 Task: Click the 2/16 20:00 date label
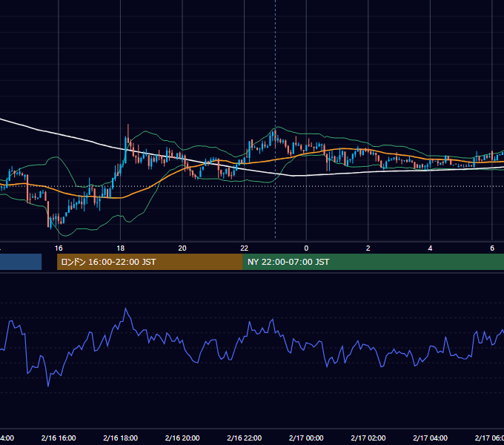coord(182,438)
